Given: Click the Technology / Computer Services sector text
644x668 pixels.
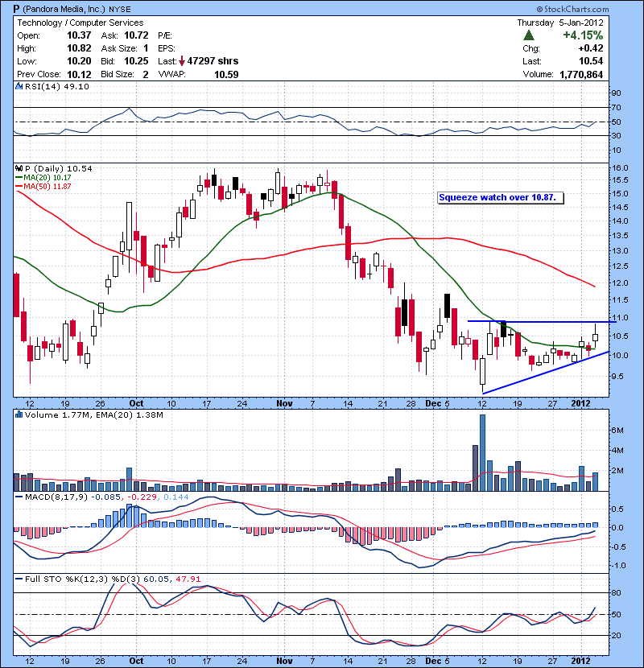Looking at the screenshot, I should [80, 23].
